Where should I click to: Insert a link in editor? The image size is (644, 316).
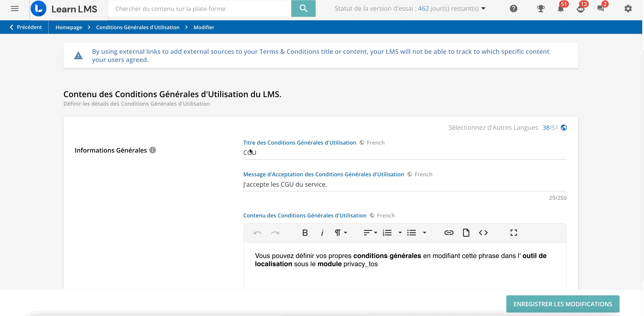pyautogui.click(x=449, y=233)
